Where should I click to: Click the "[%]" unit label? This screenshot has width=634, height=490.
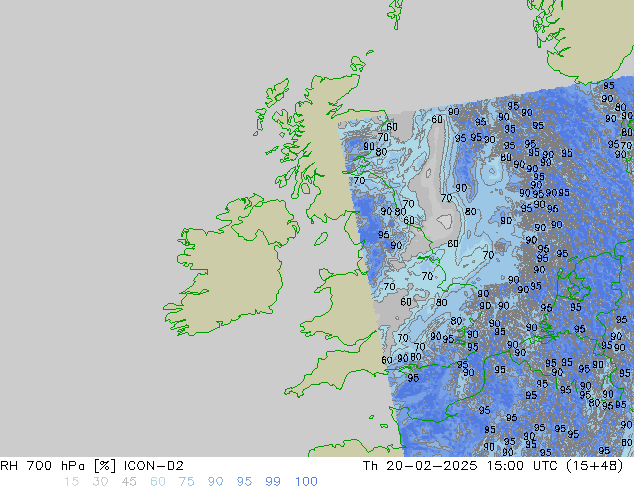[104, 466]
